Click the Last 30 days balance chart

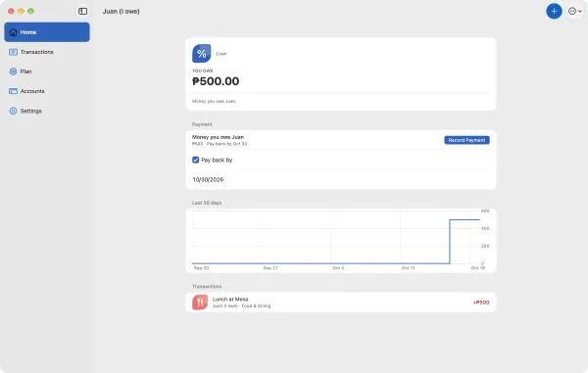[x=341, y=241]
